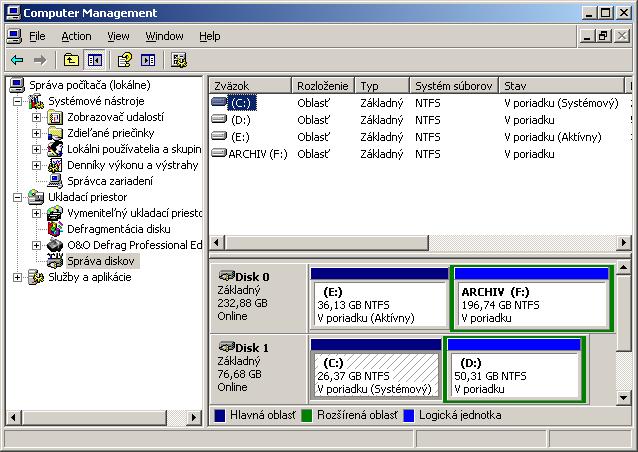Select the (C:) 26,37 GB system partition
The image size is (638, 452).
pyautogui.click(x=376, y=369)
